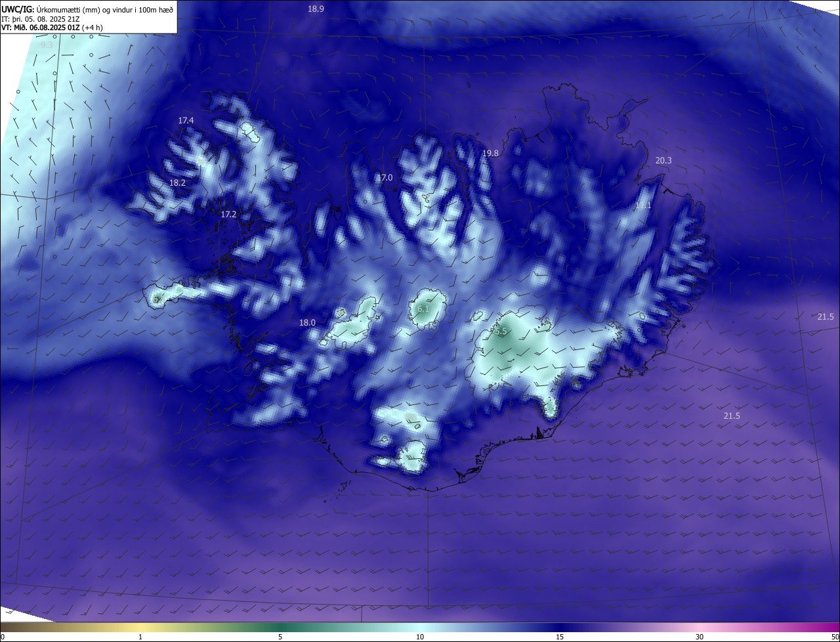The image size is (840, 642).
Task: Select the 17.4 value label
Action: pyautogui.click(x=186, y=120)
